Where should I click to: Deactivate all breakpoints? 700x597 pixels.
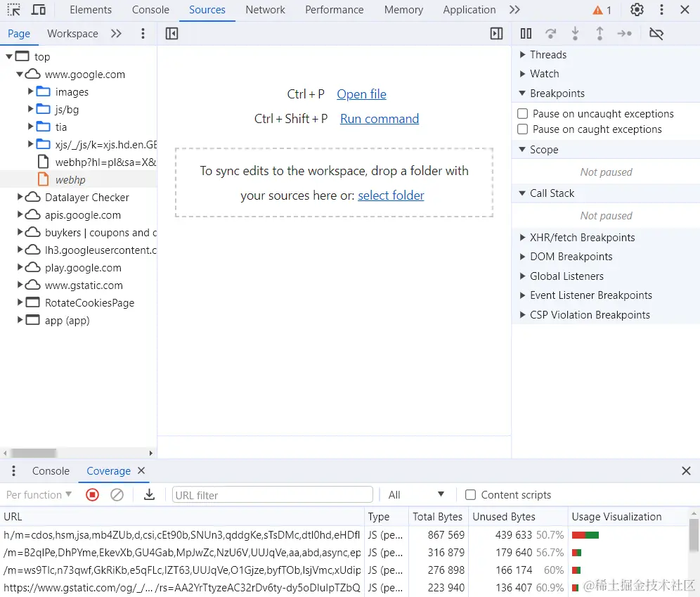[656, 34]
